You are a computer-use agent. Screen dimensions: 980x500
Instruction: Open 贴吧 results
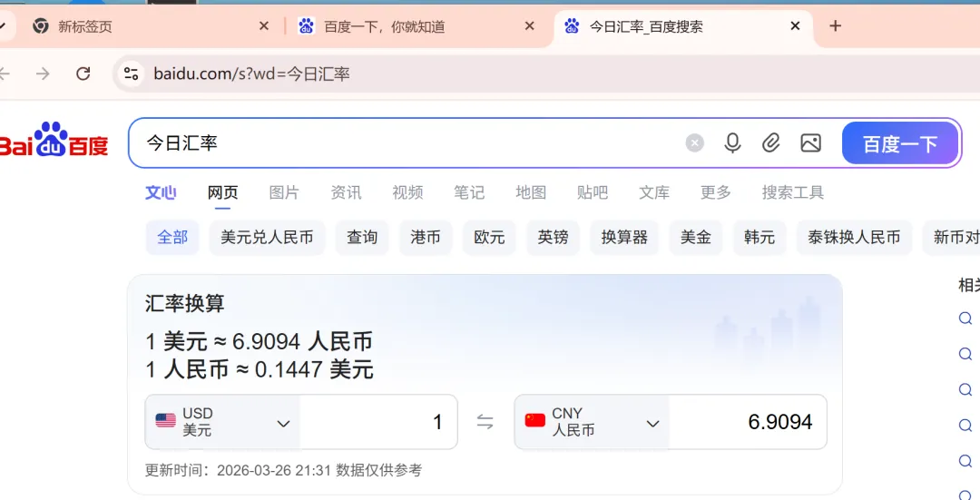pos(593,192)
